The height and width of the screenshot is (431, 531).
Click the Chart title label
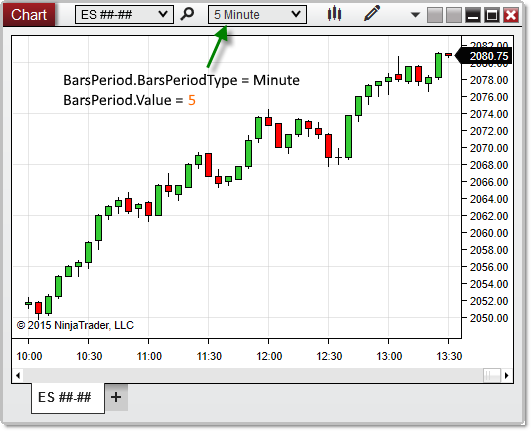[29, 15]
